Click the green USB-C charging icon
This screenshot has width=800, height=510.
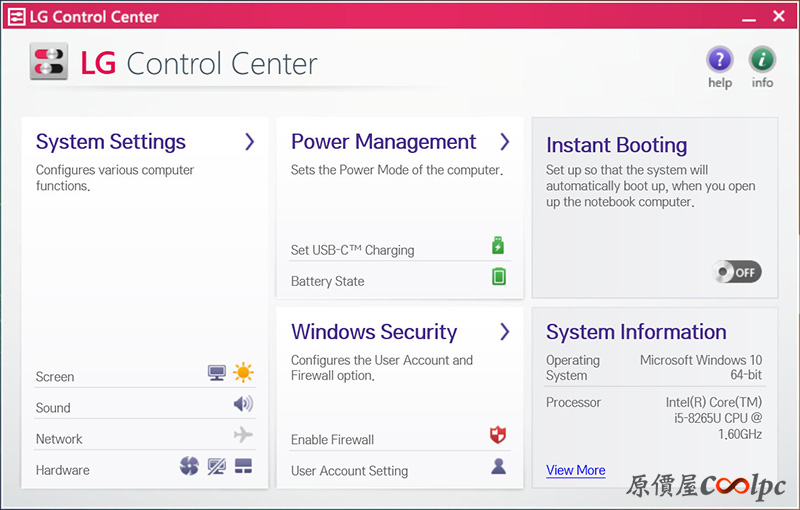498,245
